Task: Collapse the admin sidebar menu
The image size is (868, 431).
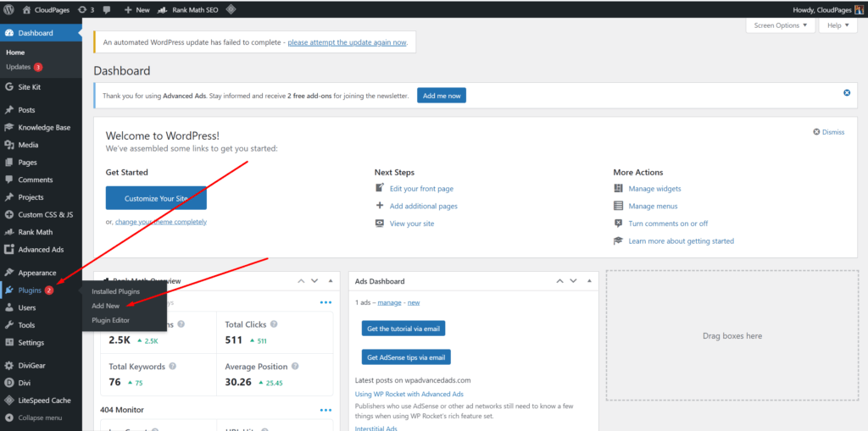Action: [33, 417]
